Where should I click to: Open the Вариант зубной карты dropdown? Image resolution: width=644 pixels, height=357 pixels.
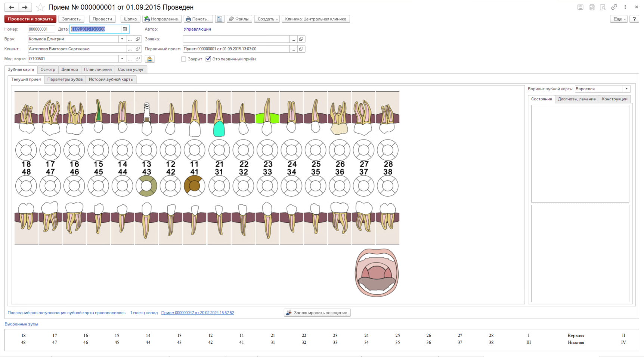point(626,89)
